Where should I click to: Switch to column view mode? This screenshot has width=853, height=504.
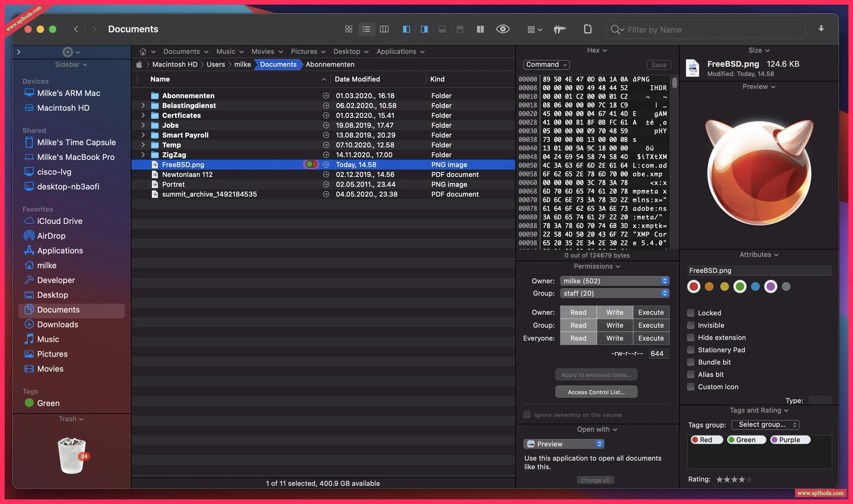(384, 29)
